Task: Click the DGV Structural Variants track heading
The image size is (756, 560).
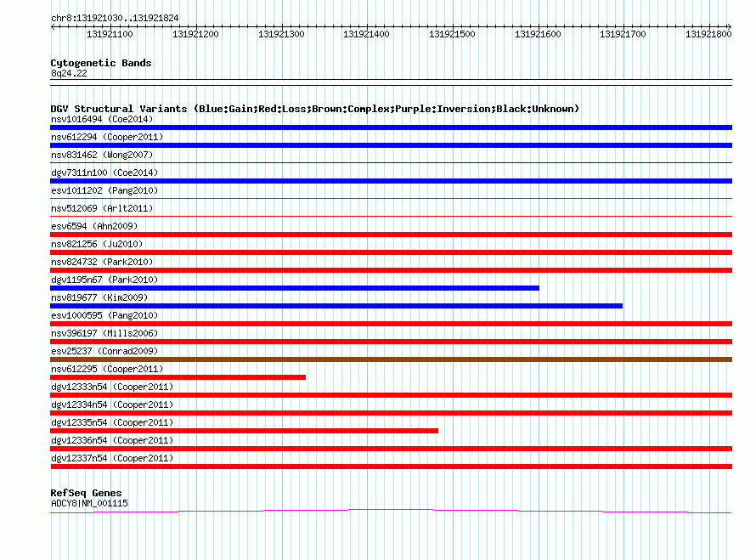Action: 314,109
